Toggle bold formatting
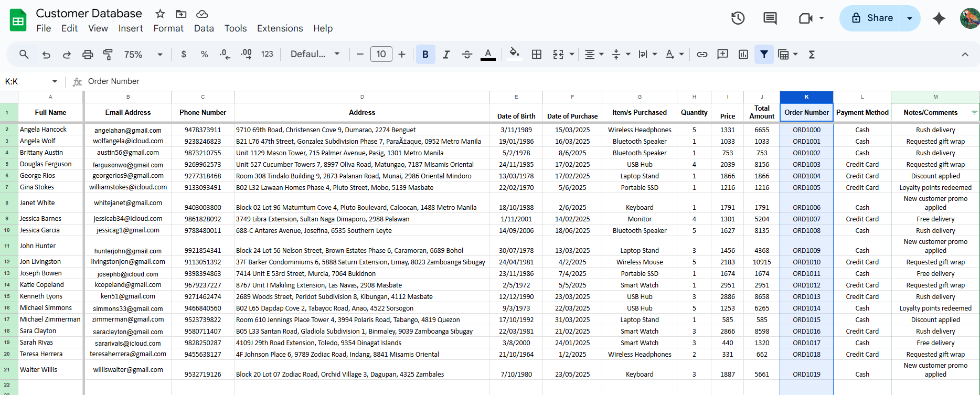The width and height of the screenshot is (980, 395). (425, 54)
